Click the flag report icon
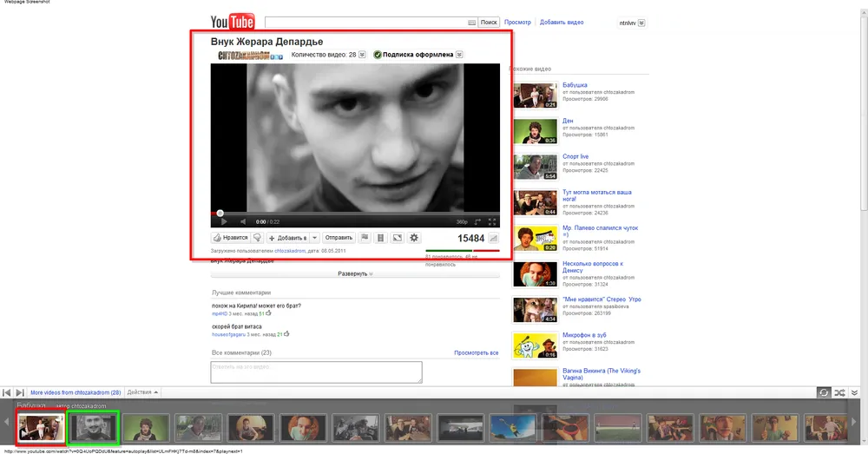The width and height of the screenshot is (868, 454). tap(365, 238)
